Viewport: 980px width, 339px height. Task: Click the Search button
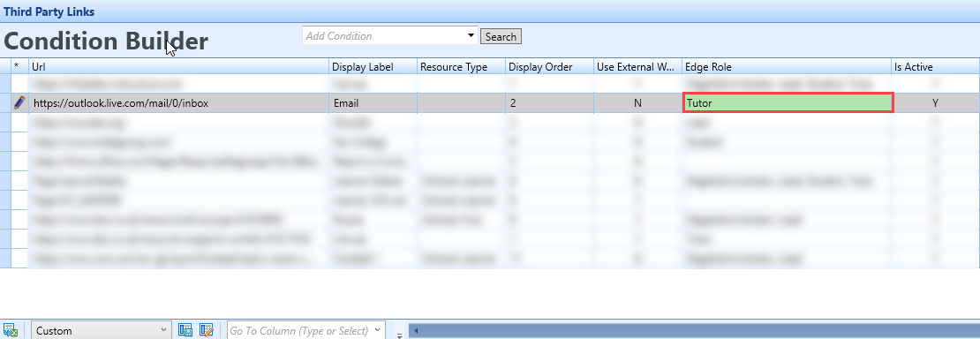(501, 37)
